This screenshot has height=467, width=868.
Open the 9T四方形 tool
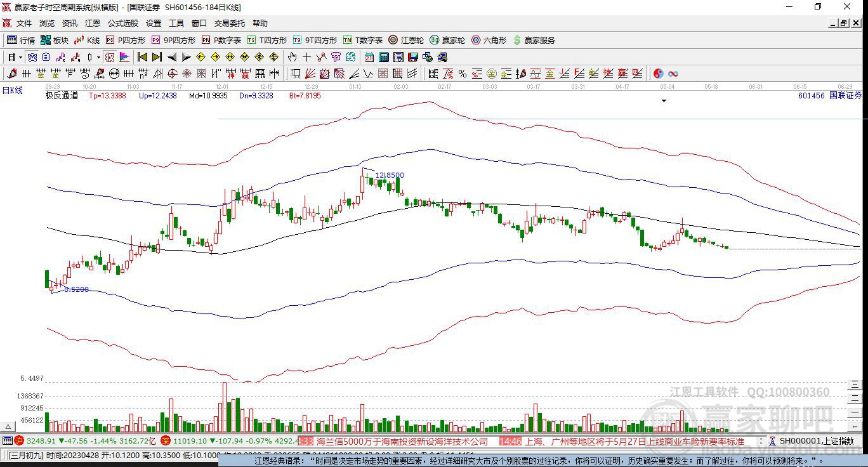(x=315, y=40)
